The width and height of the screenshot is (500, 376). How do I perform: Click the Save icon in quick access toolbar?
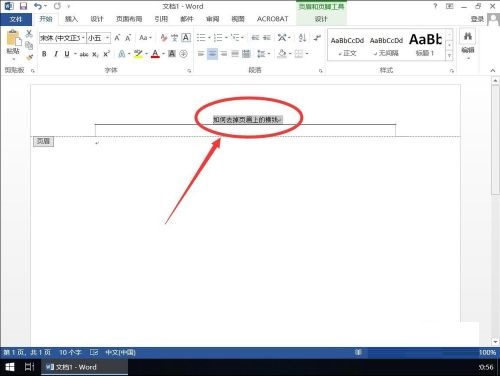[x=23, y=6]
